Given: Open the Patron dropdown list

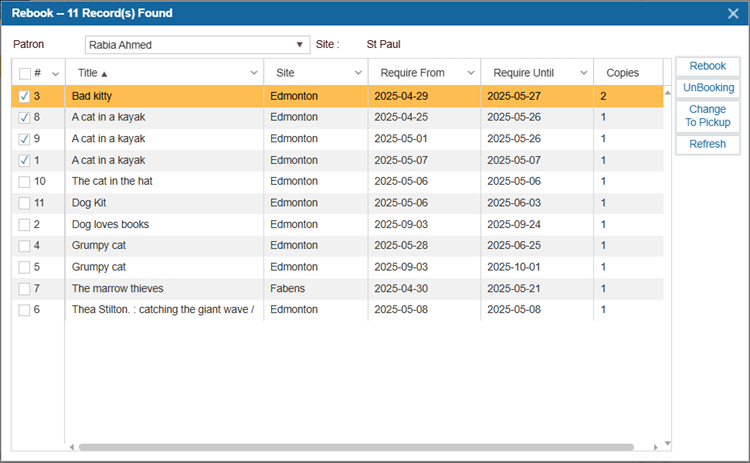Looking at the screenshot, I should (299, 45).
